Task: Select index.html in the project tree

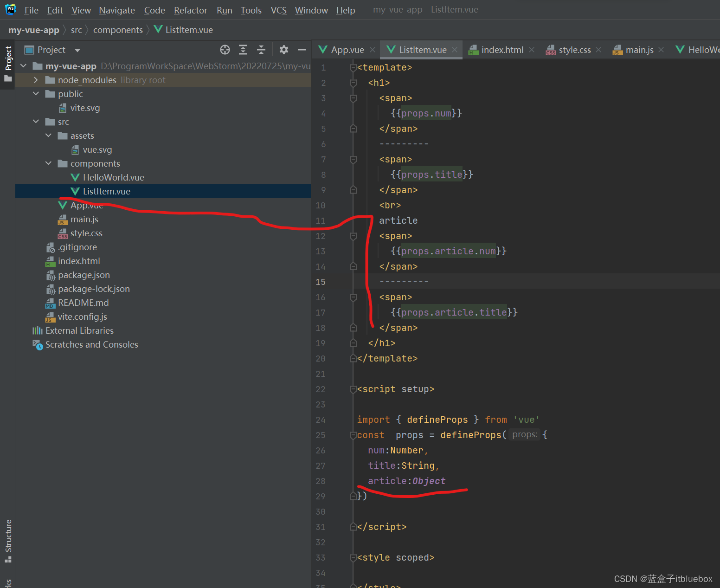Action: (x=79, y=261)
